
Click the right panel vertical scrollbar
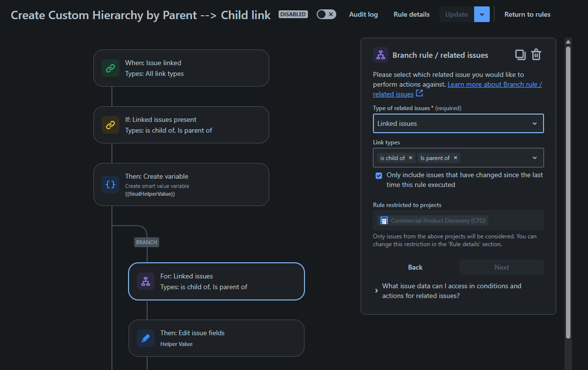(x=568, y=191)
